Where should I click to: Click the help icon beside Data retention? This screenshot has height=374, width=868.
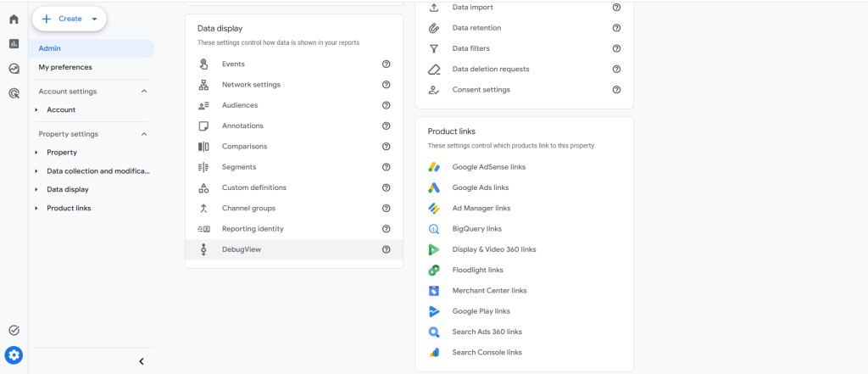pyautogui.click(x=617, y=28)
